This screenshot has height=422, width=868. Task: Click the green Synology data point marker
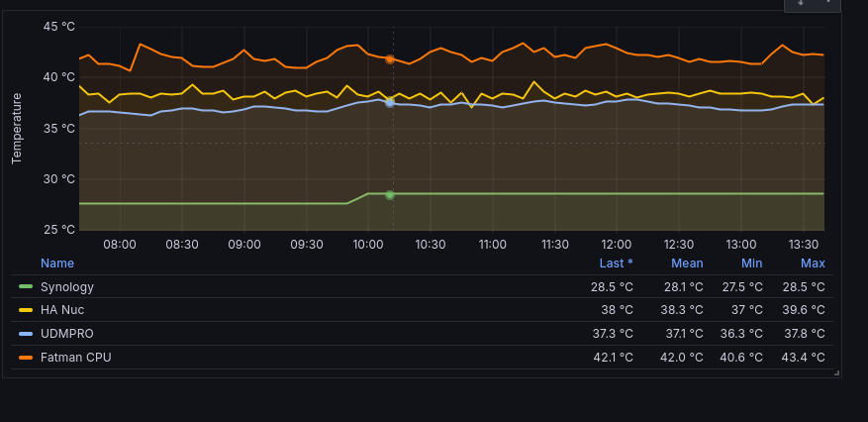(x=390, y=195)
